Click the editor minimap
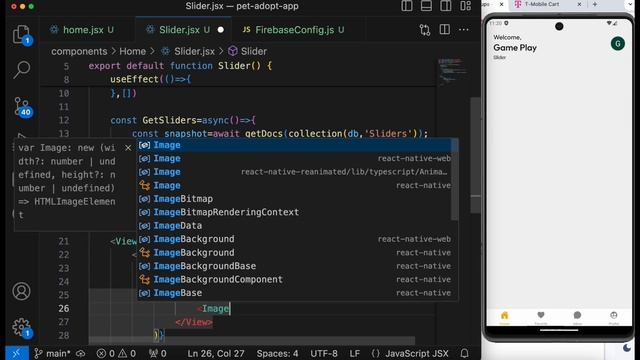 pos(452,72)
